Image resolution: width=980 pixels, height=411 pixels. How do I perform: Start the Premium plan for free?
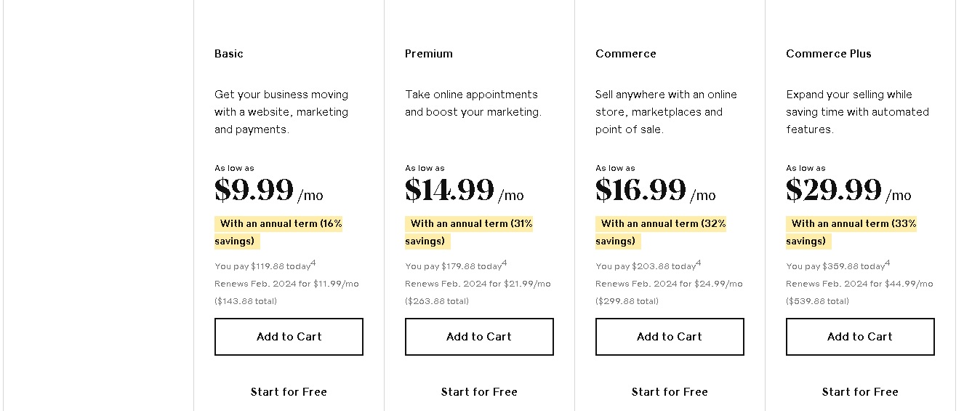click(479, 392)
